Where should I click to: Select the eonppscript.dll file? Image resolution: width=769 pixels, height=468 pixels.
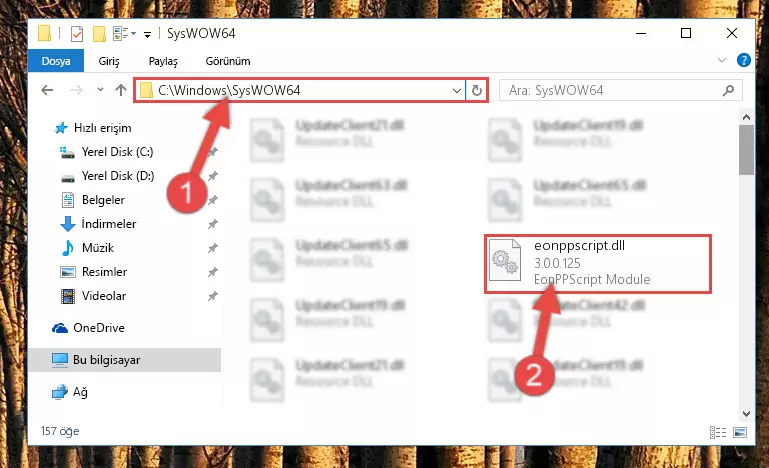(597, 264)
